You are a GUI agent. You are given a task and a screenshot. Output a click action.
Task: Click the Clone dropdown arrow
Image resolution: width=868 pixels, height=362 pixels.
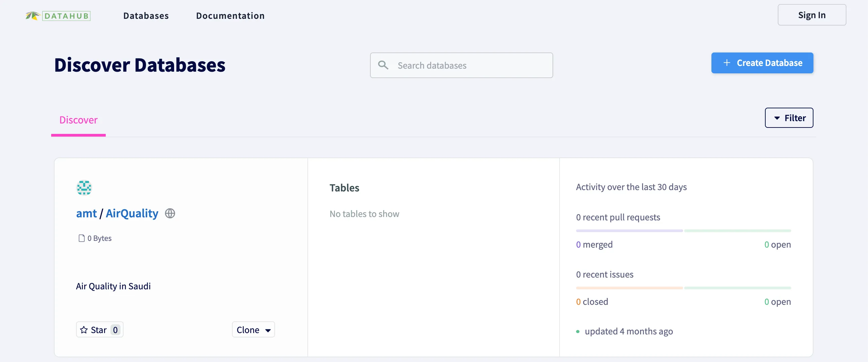268,330
